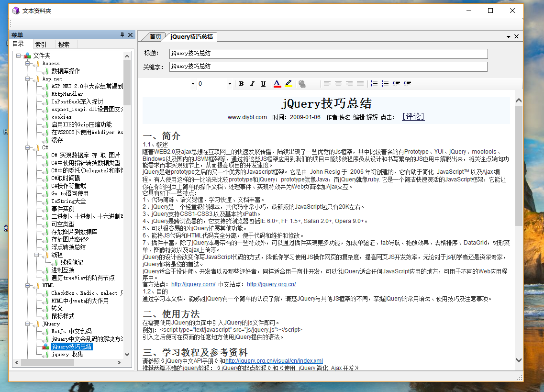Open the 可空类型 article
544x392 pixels.
[x=63, y=224]
